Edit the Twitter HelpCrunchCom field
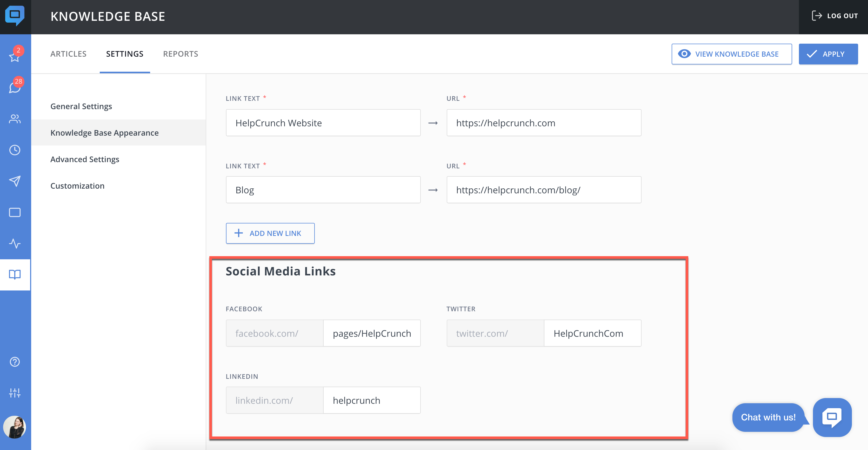 coord(592,333)
